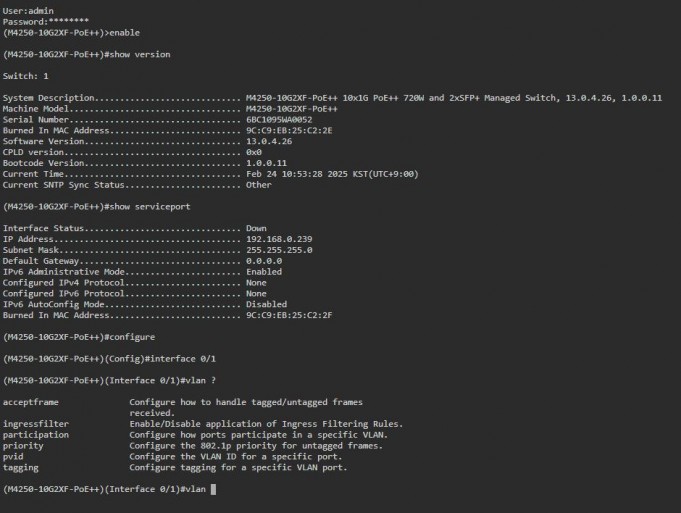Select serviceport MAC address 9C:C9:EB:25:C2:2F
Screen dimensions: 681x513
[289, 315]
